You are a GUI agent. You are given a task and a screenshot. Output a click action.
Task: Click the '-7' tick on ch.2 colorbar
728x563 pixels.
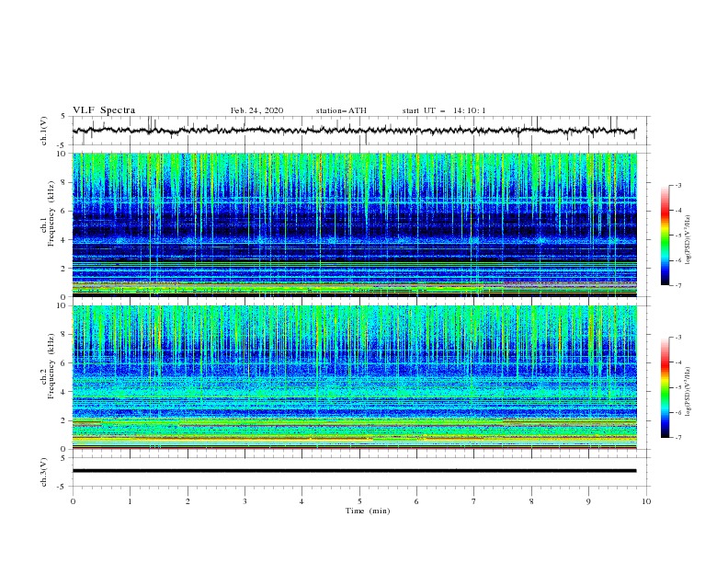click(x=677, y=437)
